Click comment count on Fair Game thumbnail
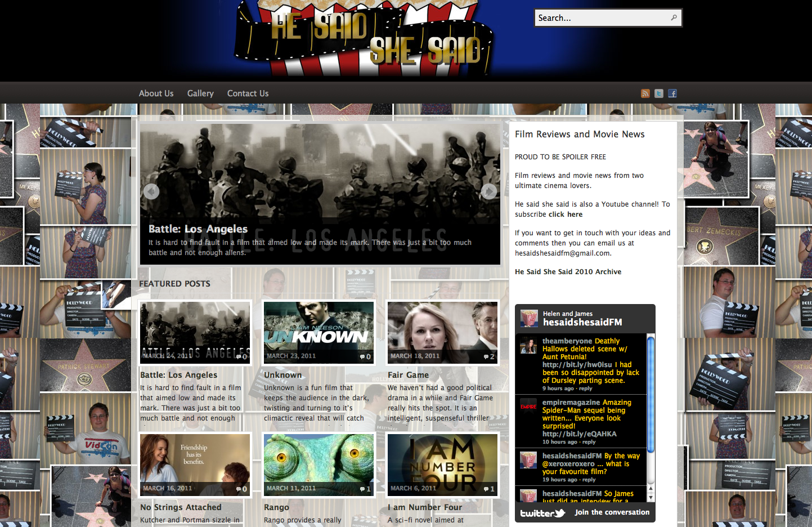The image size is (812, 527). [x=489, y=356]
